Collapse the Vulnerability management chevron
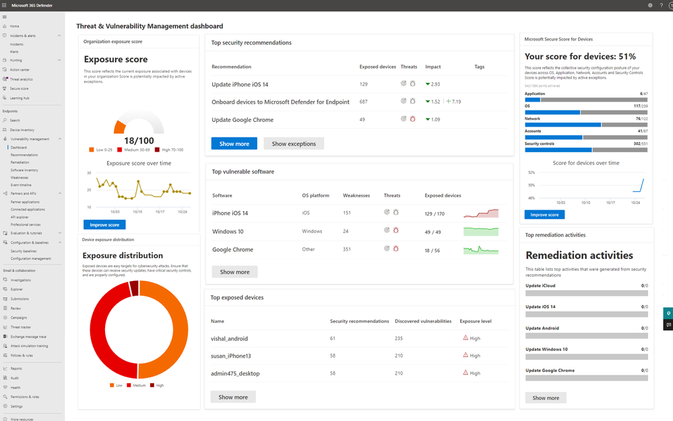The height and width of the screenshot is (421, 673). pyautogui.click(x=59, y=139)
